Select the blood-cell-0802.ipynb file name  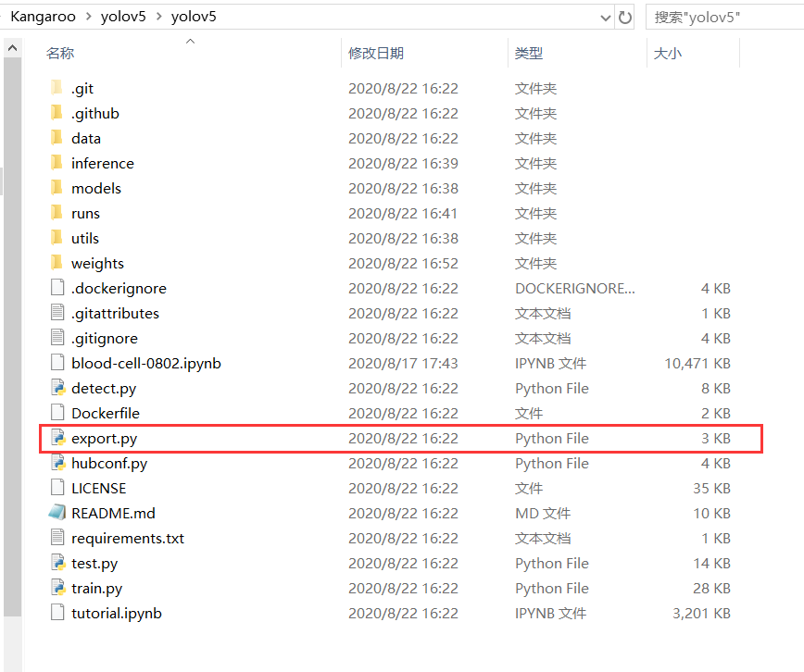146,364
